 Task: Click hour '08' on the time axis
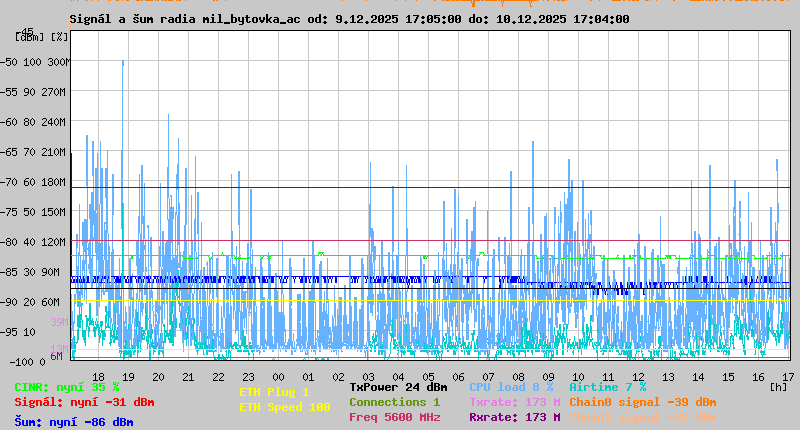pos(518,377)
